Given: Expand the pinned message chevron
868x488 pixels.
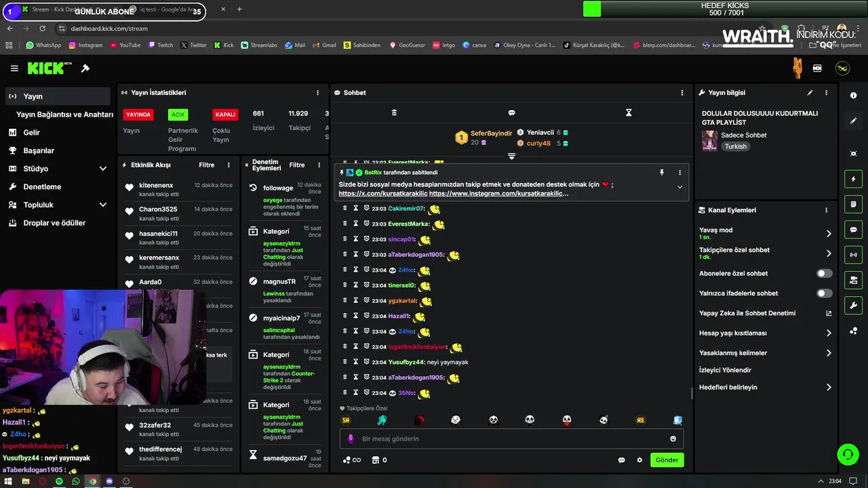Looking at the screenshot, I should 679,187.
